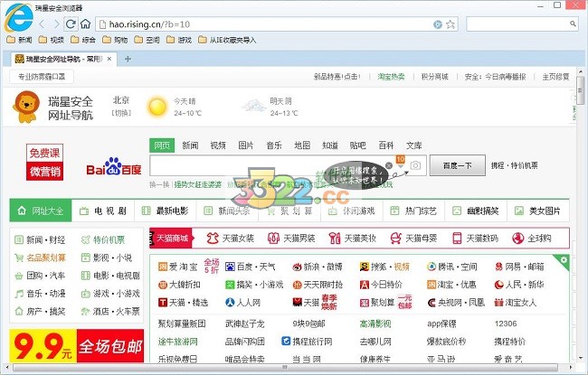The height and width of the screenshot is (375, 588).
Task: Select the 新闻 search tab
Action: pyautogui.click(x=190, y=145)
